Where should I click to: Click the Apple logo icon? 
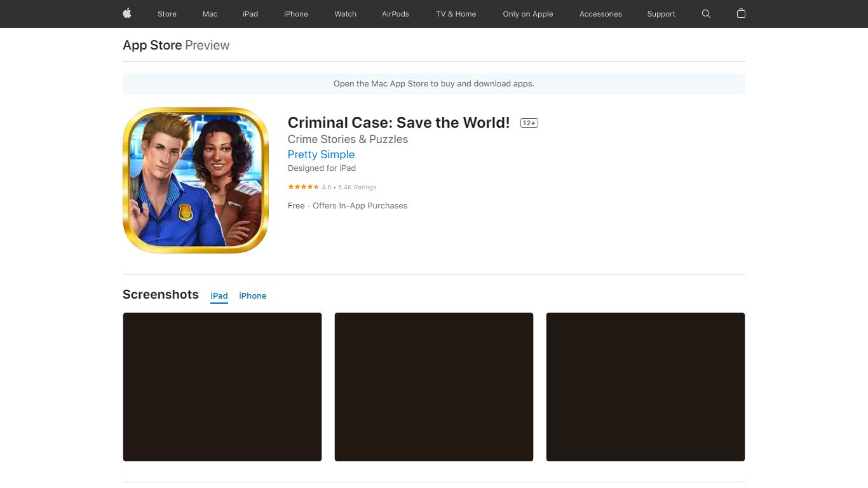126,13
